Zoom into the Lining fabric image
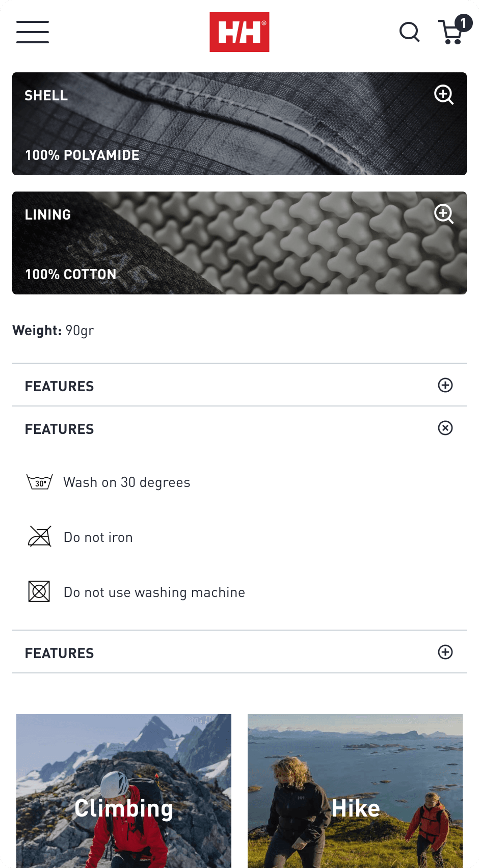Viewport: 479px width, 868px height. pos(444,214)
